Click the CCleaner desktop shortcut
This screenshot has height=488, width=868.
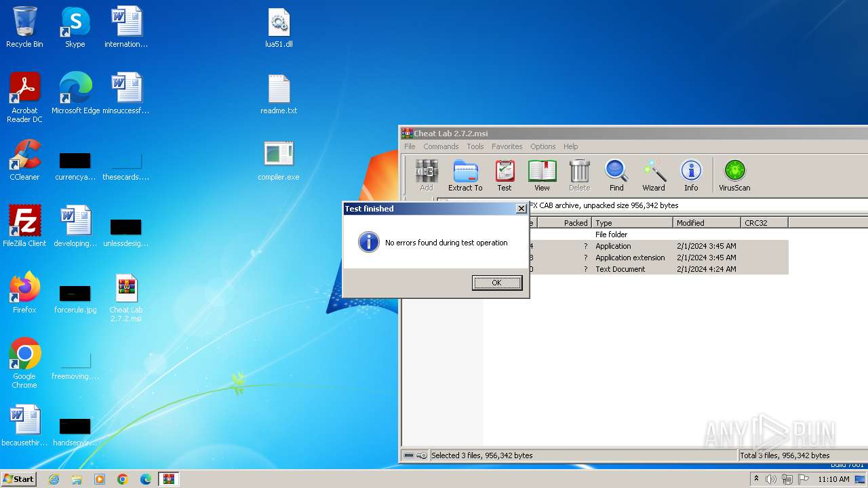point(24,160)
